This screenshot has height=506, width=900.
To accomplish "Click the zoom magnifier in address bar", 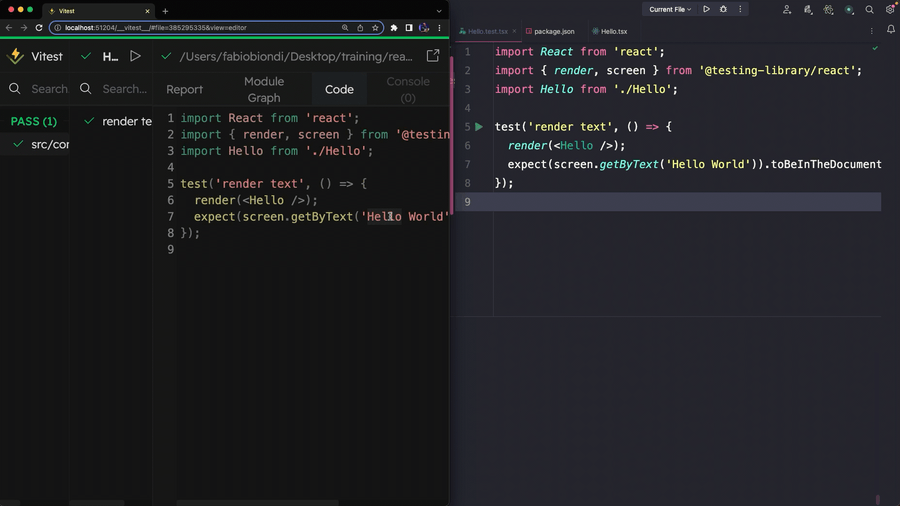I will click(x=345, y=28).
